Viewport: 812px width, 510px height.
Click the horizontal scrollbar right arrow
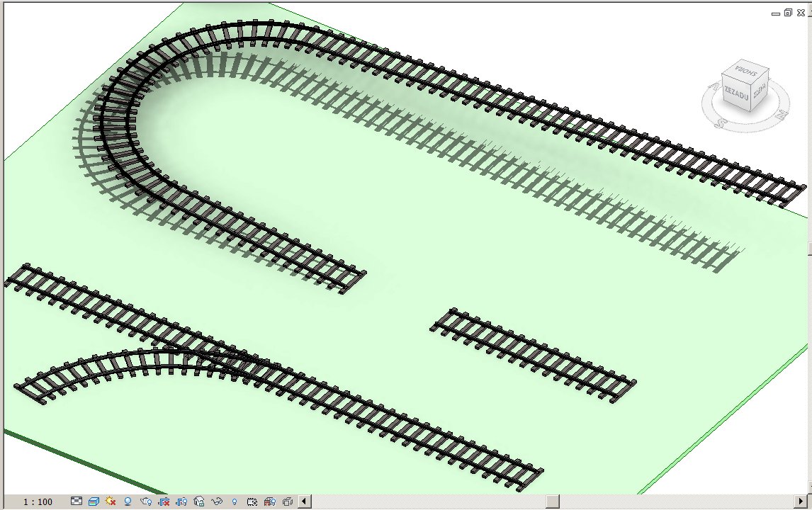[x=801, y=501]
